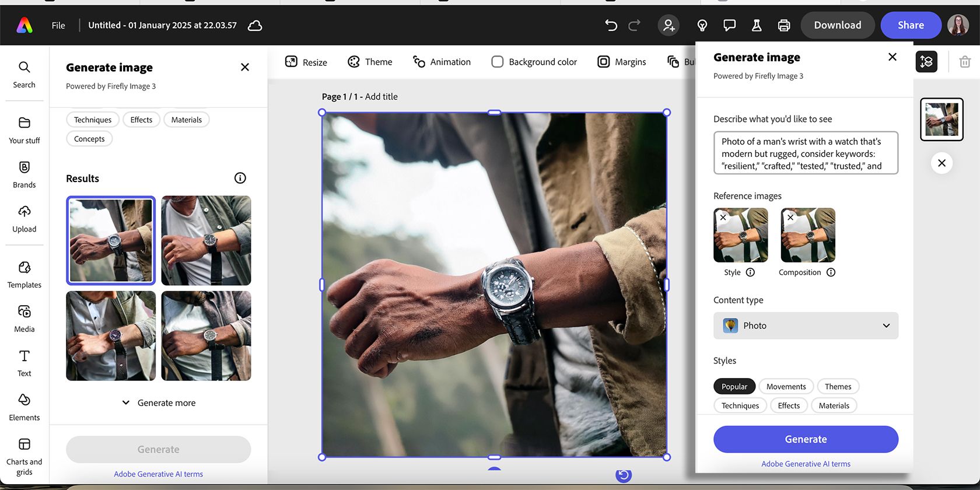
Task: Open the Background color picker
Action: 534,62
